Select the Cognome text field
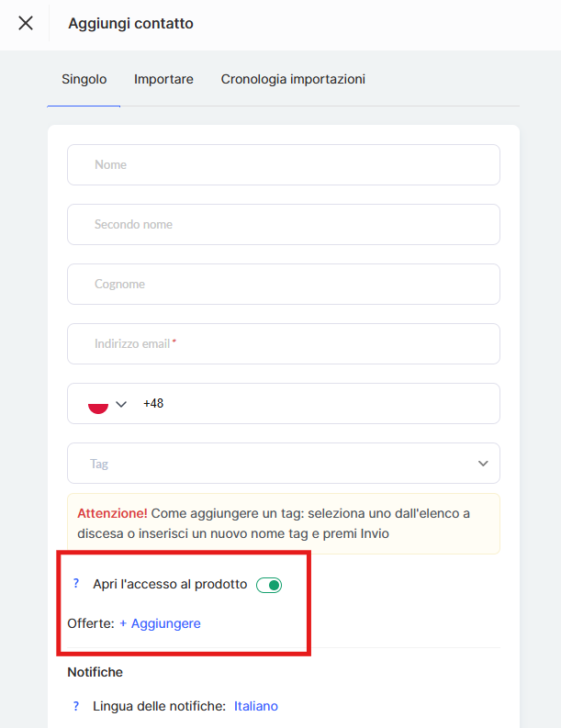 (x=283, y=285)
